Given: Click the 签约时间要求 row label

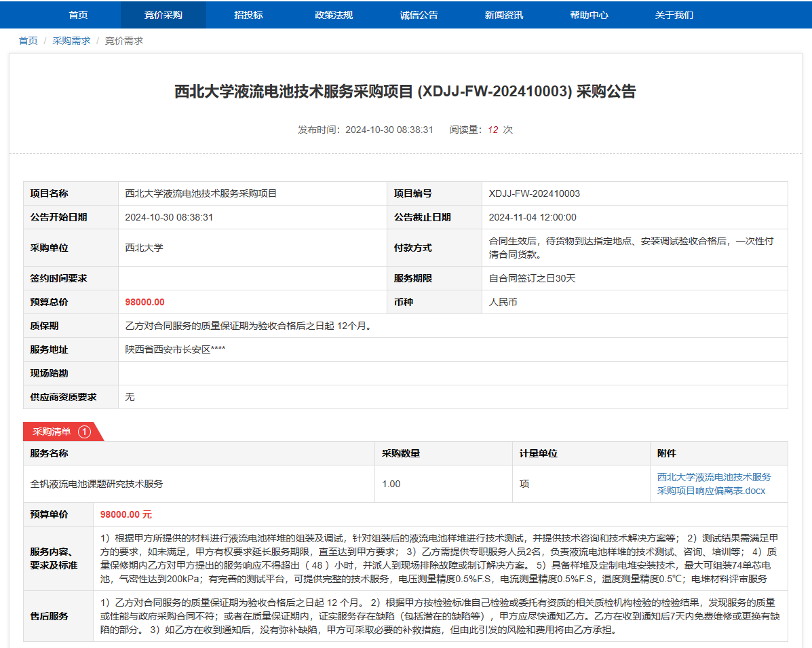Looking at the screenshot, I should click(58, 278).
